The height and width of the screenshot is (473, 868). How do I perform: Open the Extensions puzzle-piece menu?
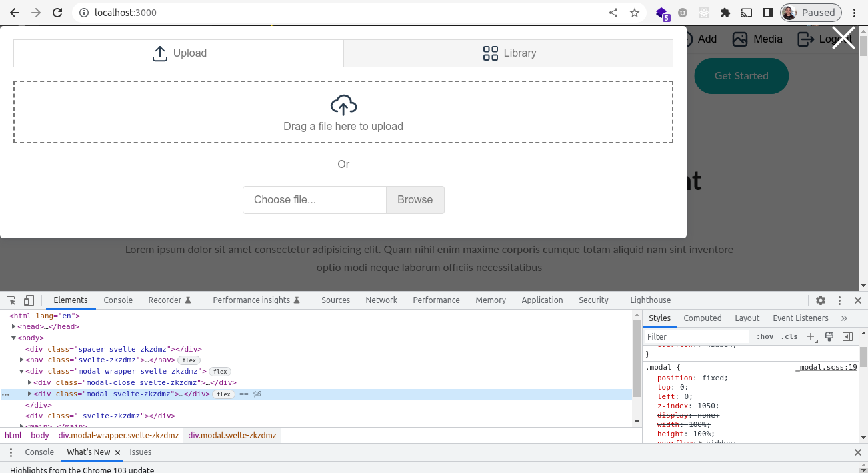[x=725, y=13]
